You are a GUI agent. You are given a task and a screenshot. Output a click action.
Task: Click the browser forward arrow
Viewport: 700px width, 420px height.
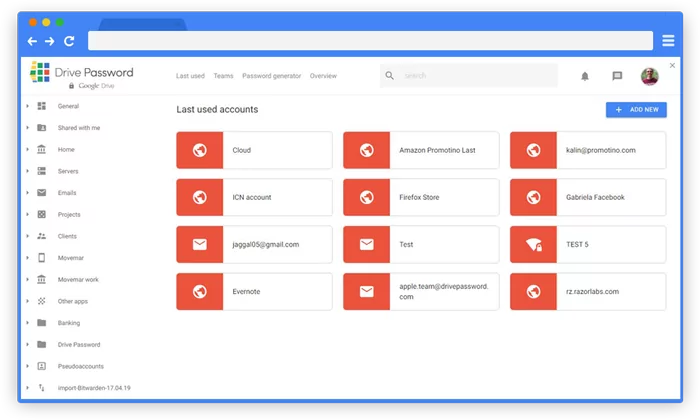(x=50, y=41)
